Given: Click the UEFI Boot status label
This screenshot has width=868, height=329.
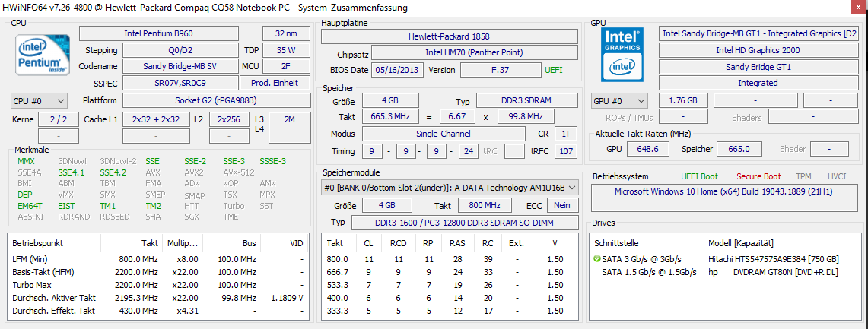Looking at the screenshot, I should (x=700, y=176).
